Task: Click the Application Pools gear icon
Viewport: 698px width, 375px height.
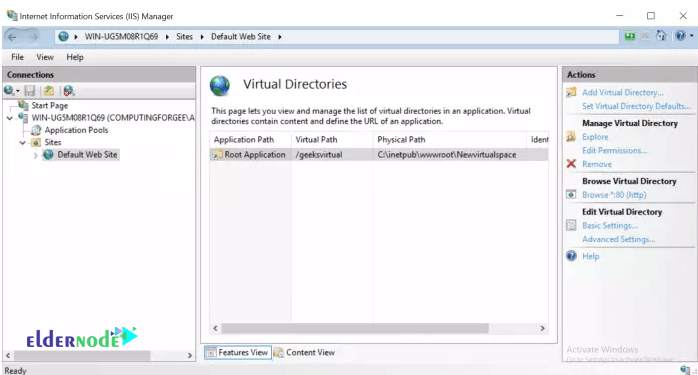Action: [x=36, y=130]
